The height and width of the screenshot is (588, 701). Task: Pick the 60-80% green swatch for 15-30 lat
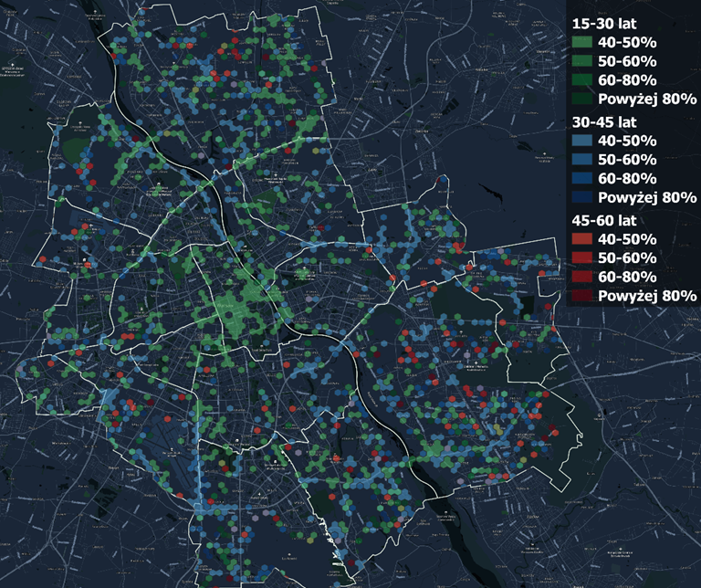click(x=581, y=80)
